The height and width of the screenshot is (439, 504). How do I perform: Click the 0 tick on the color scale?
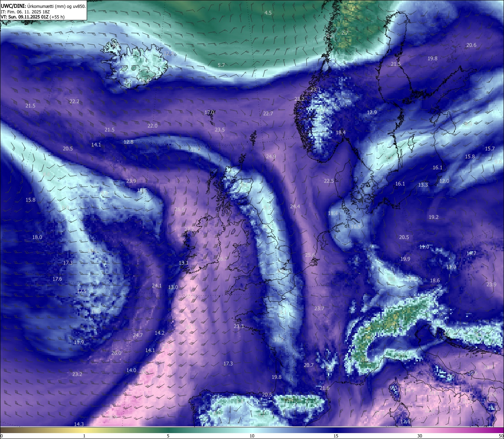(x=2, y=436)
